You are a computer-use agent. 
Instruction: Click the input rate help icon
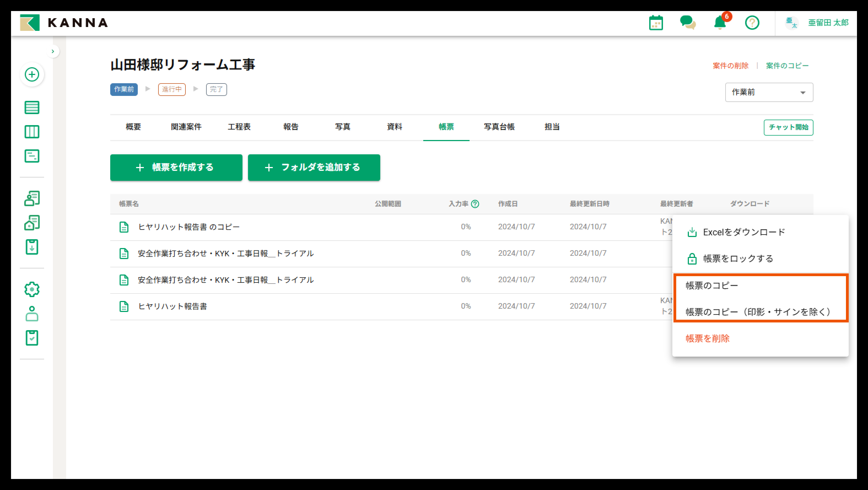(475, 204)
